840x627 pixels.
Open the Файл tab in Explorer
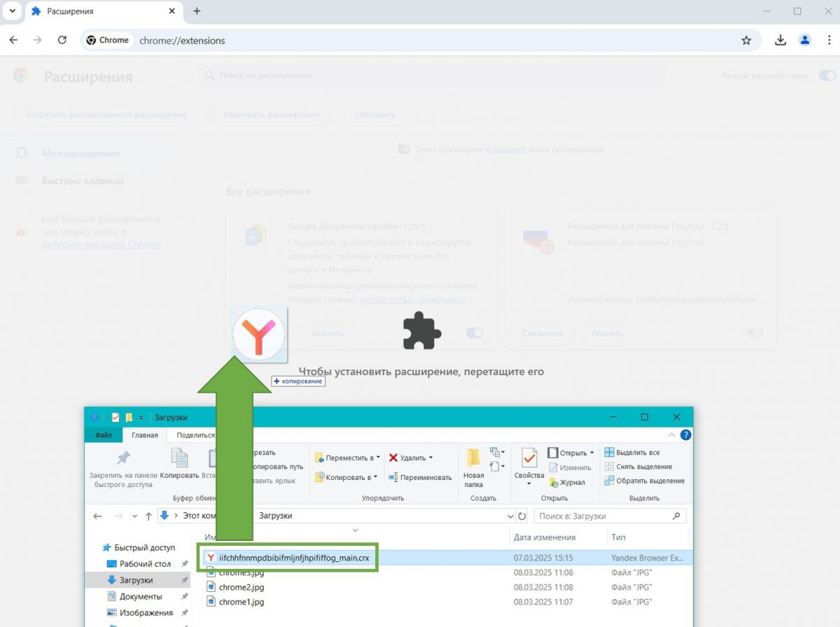pos(104,435)
